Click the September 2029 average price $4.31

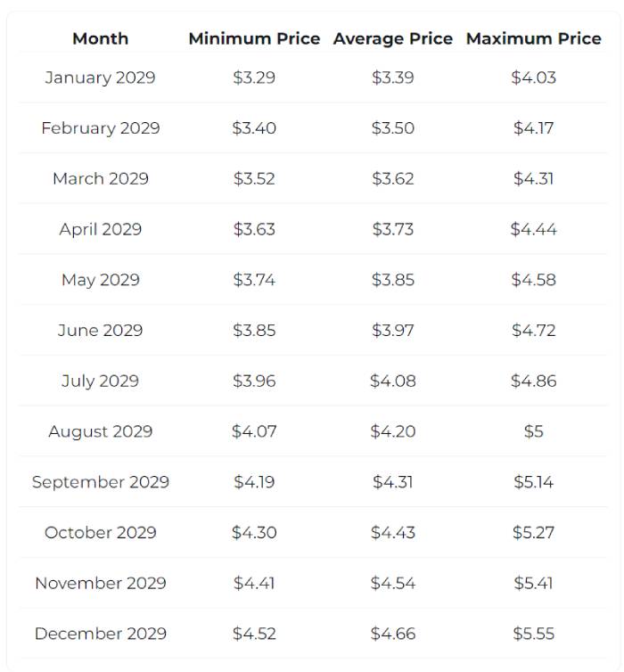(392, 482)
